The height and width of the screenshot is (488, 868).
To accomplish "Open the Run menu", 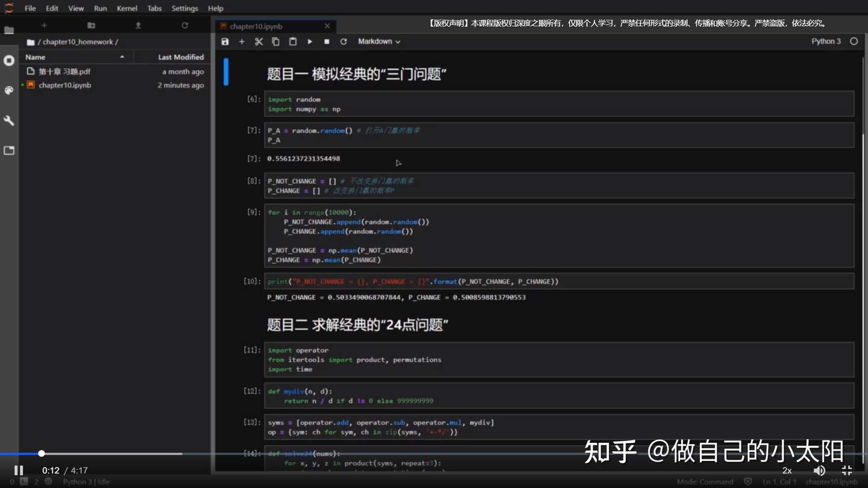I will coord(101,8).
